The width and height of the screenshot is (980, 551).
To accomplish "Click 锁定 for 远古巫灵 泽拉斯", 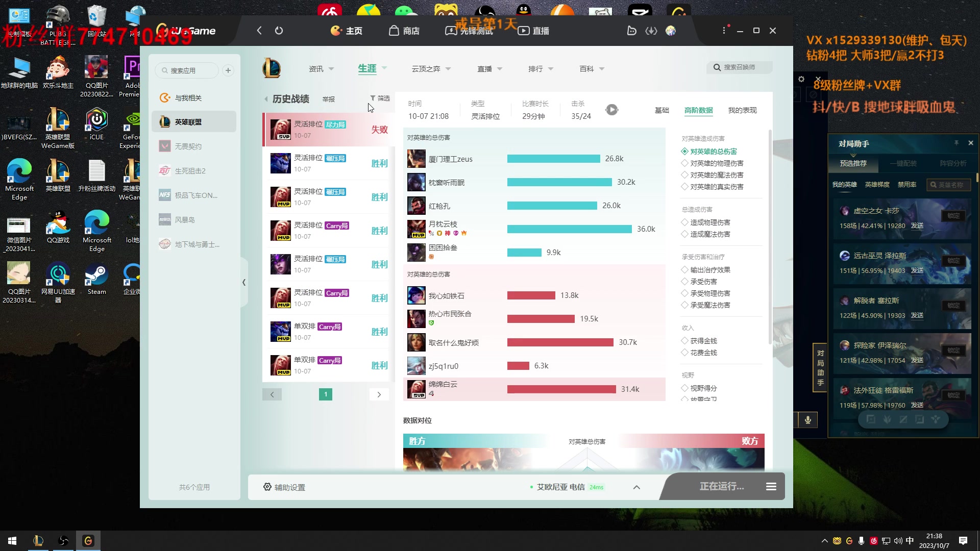I will (x=953, y=261).
